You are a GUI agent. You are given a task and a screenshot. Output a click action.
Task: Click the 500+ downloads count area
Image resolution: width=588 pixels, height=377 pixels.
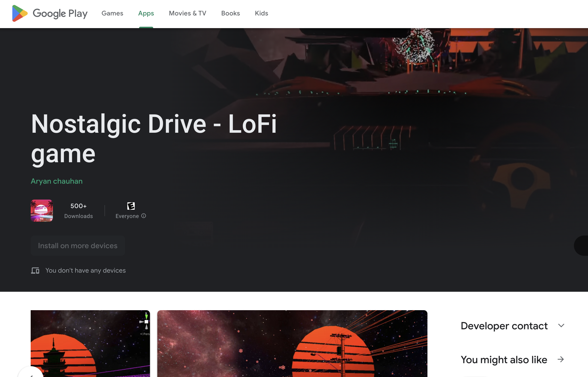pos(78,211)
